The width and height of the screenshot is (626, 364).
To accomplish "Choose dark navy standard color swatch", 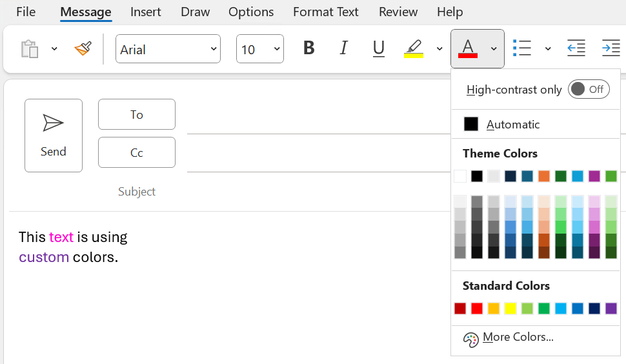I will [x=594, y=308].
